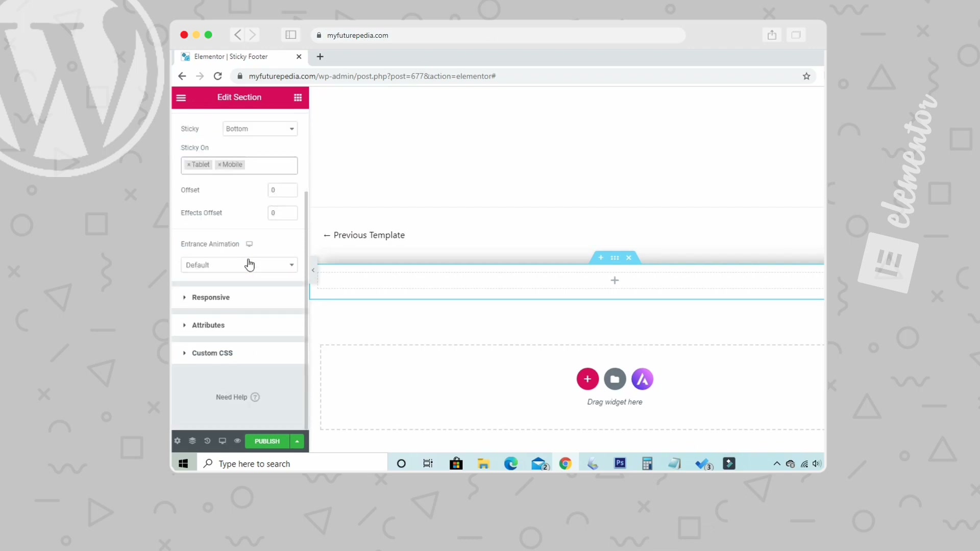Click the Effects Offset number field

tap(282, 213)
